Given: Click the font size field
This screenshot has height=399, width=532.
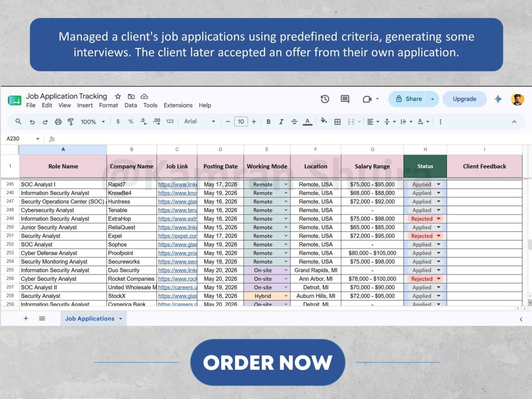Looking at the screenshot, I should tap(241, 121).
